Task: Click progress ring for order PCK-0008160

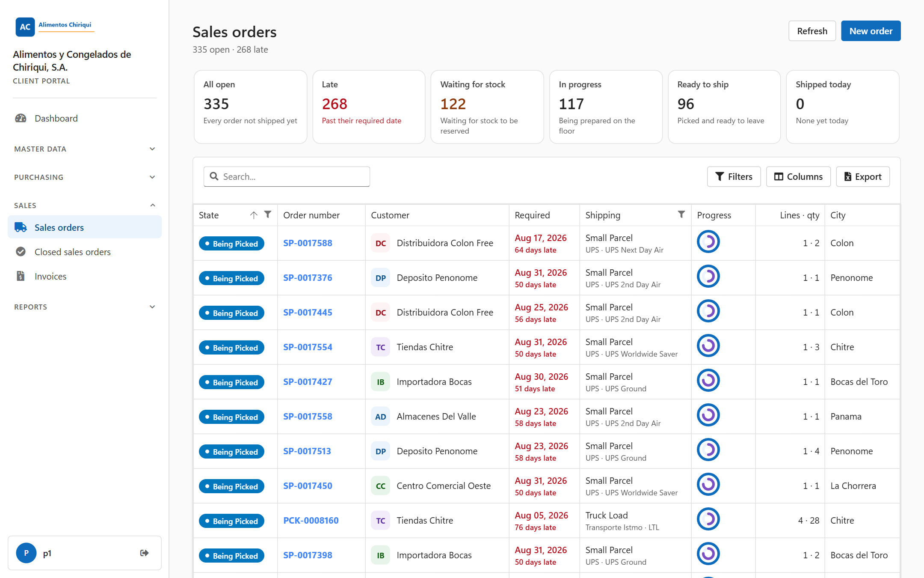Action: [708, 519]
